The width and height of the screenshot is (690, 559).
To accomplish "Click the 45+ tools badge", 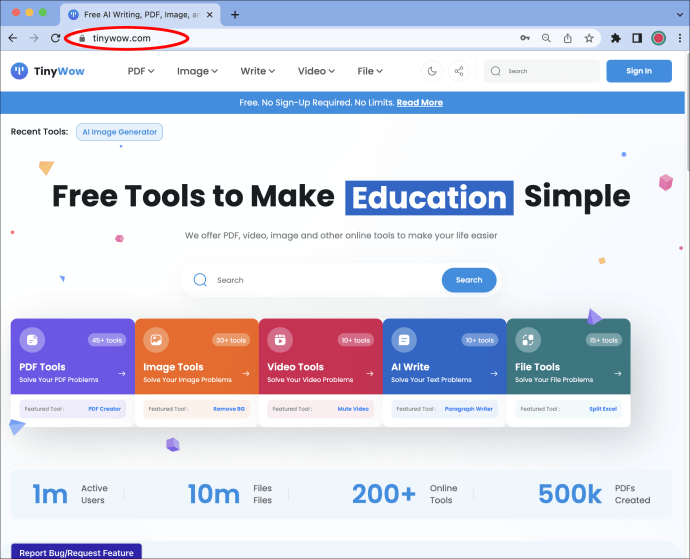I will coord(107,340).
